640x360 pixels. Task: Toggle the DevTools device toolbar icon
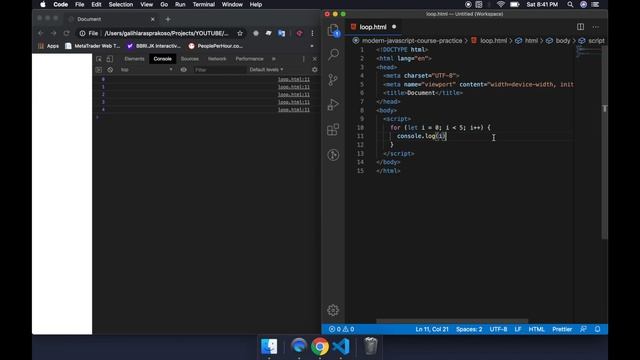pos(110,59)
